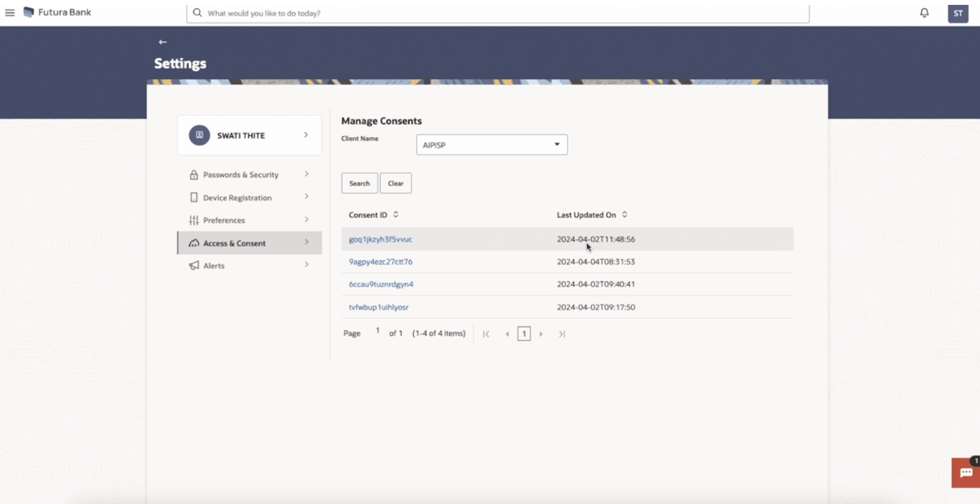
Task: Open the chat support widget
Action: pyautogui.click(x=966, y=473)
